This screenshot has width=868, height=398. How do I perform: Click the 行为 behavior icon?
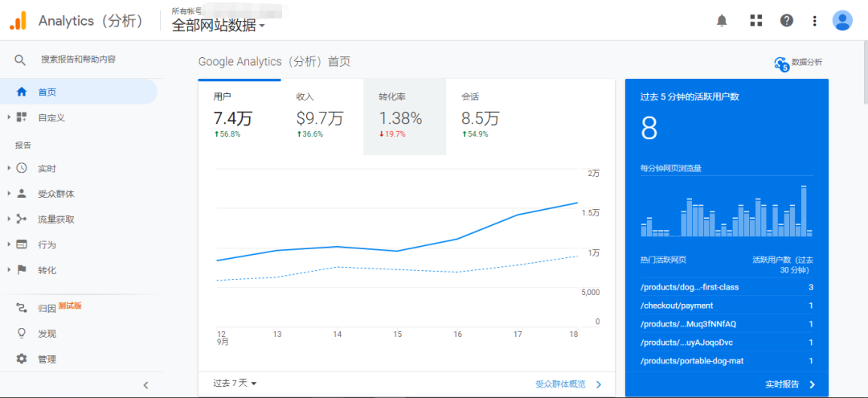[22, 244]
